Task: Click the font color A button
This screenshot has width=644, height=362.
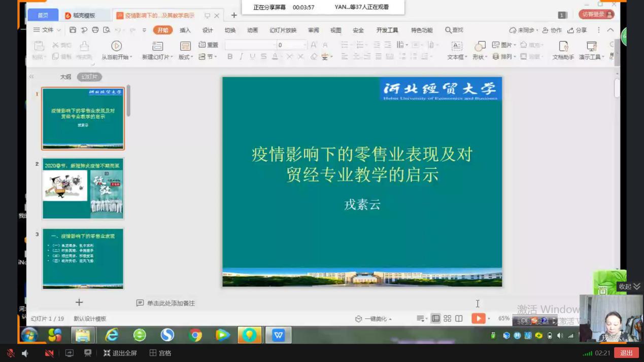Action: click(x=275, y=57)
